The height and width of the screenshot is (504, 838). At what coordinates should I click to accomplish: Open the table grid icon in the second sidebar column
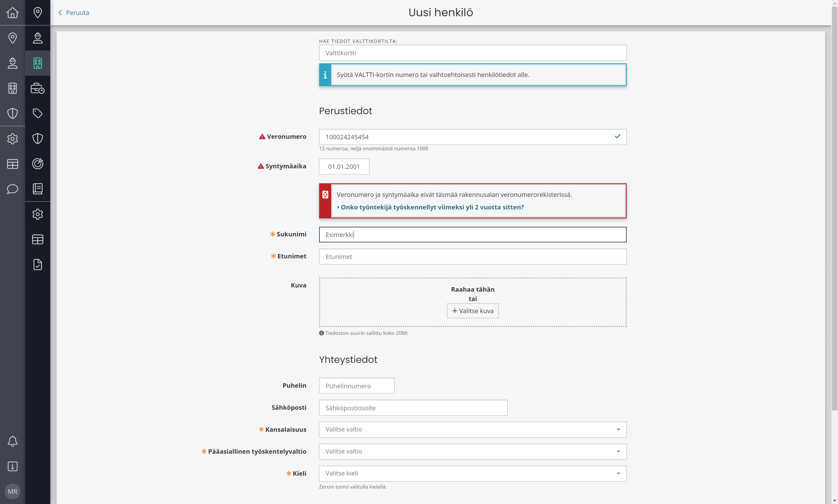pyautogui.click(x=38, y=240)
